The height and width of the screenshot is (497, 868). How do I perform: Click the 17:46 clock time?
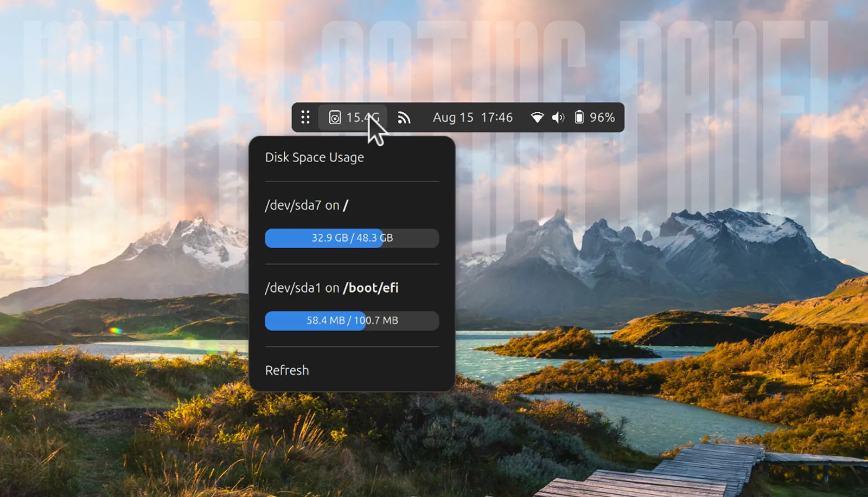pyautogui.click(x=496, y=118)
